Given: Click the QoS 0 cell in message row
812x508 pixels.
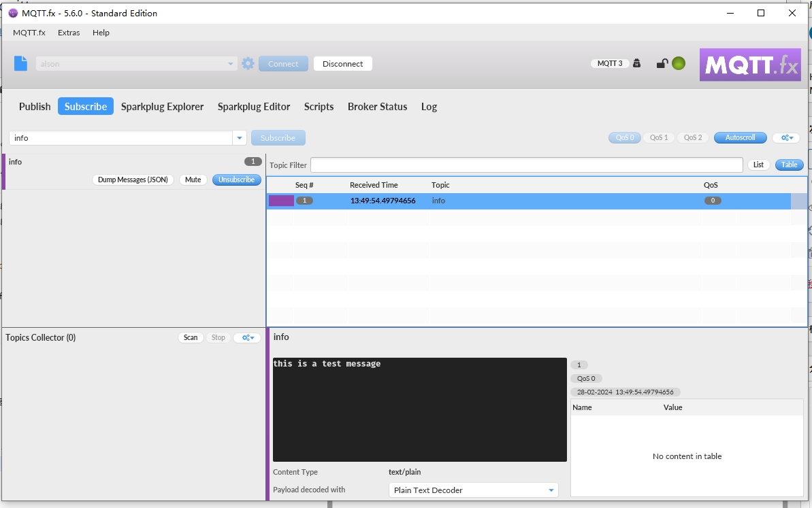Looking at the screenshot, I should (713, 201).
